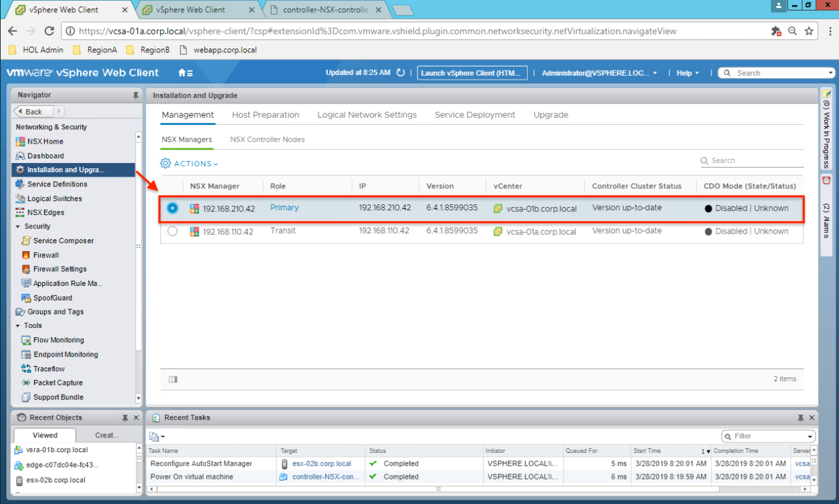Open the navigation history dropdown beside Back
Screen dimensions: 839x504
click(x=58, y=111)
